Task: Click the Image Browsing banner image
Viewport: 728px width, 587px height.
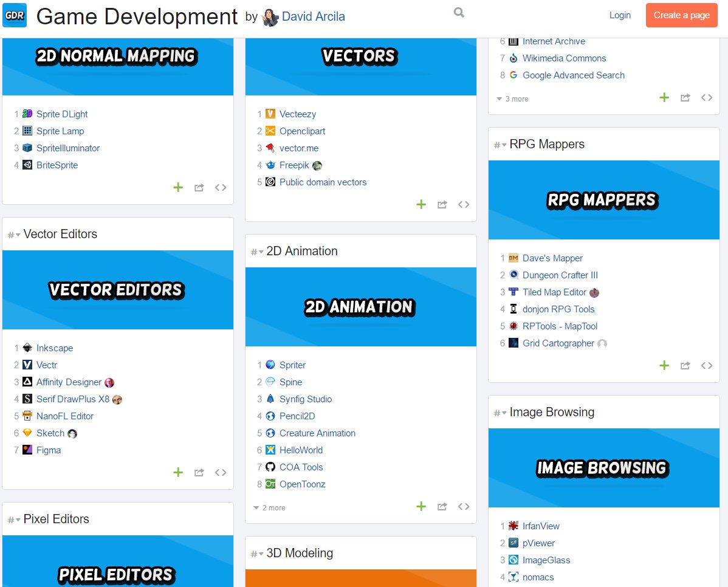Action: (604, 468)
